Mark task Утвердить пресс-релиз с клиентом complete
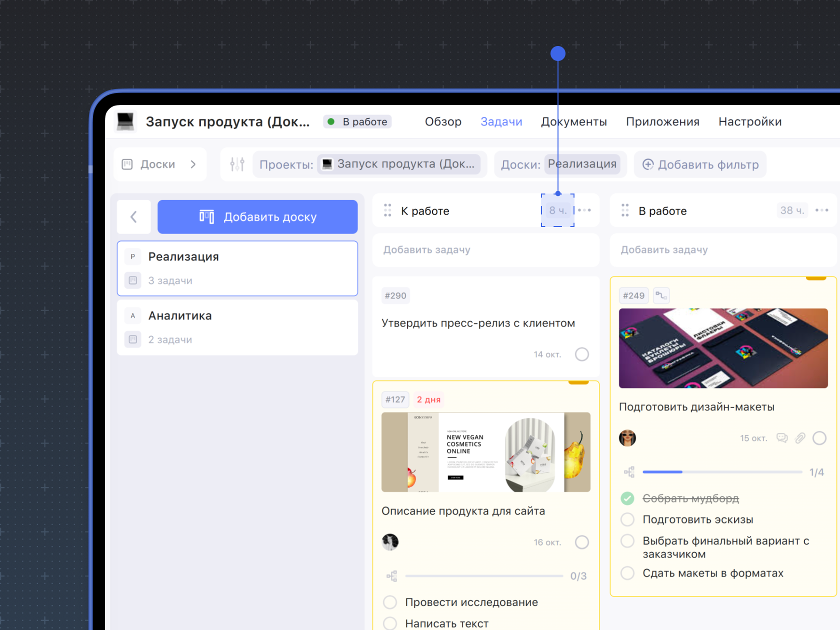This screenshot has height=630, width=840. tap(581, 354)
